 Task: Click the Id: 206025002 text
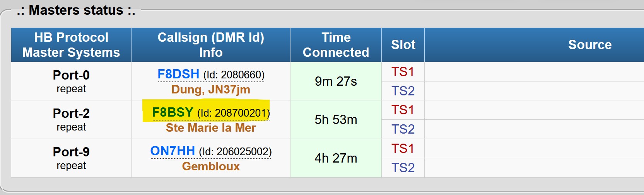point(235,152)
